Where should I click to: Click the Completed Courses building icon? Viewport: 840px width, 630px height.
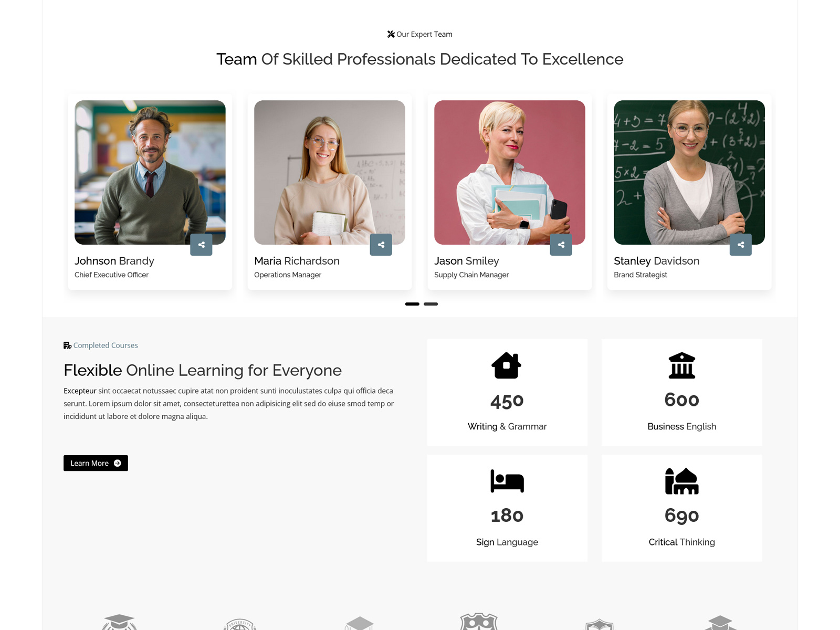[67, 345]
